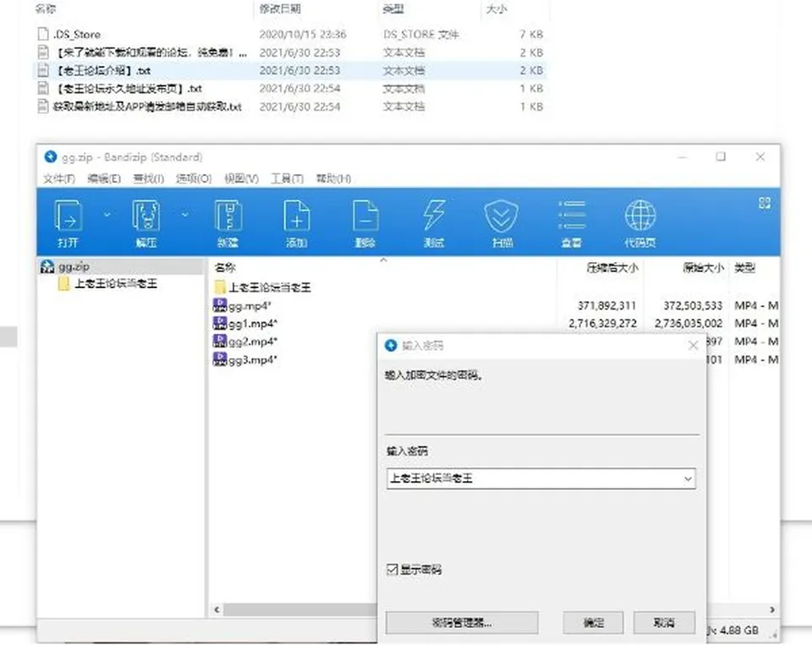Click the Bandizip logo in the title bar

coord(50,157)
